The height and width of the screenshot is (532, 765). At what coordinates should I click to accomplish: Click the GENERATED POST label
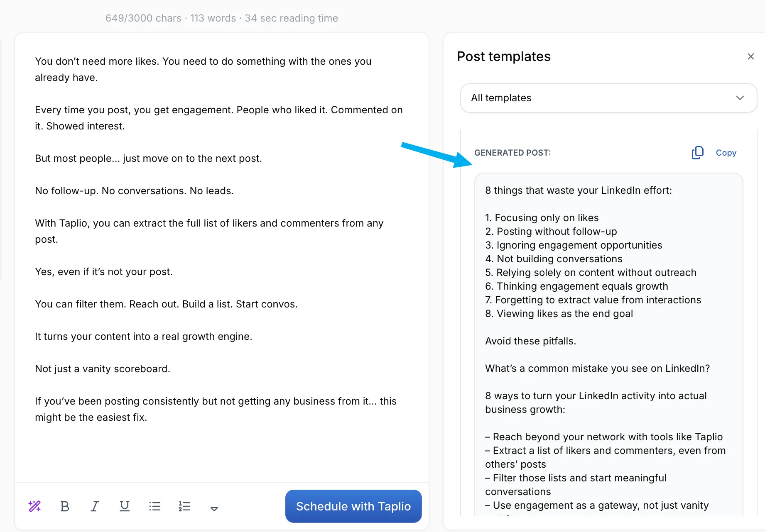coord(512,153)
